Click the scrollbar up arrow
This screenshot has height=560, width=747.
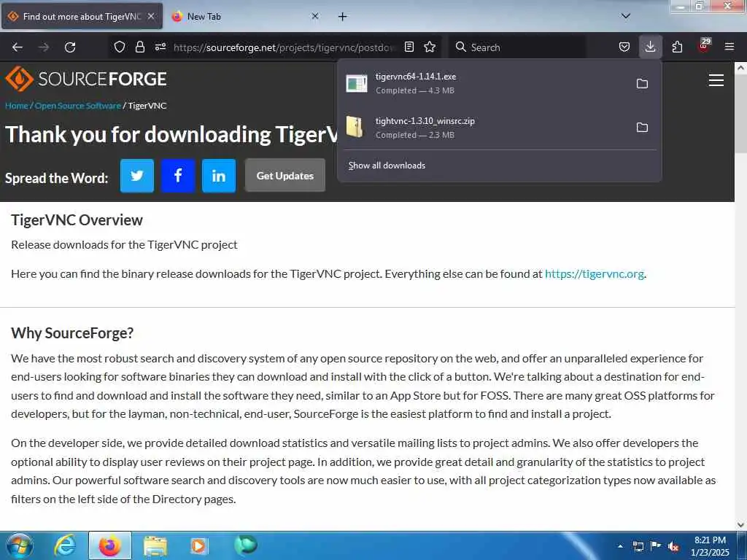click(x=740, y=68)
